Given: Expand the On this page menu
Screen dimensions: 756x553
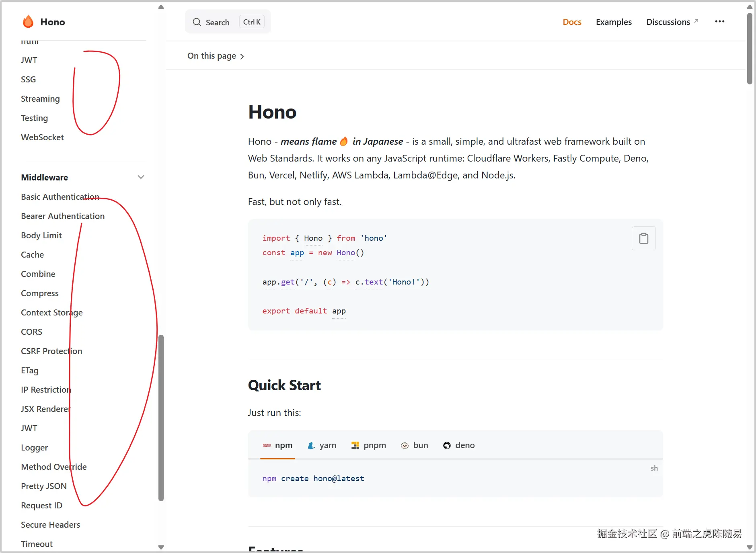Looking at the screenshot, I should pos(216,56).
